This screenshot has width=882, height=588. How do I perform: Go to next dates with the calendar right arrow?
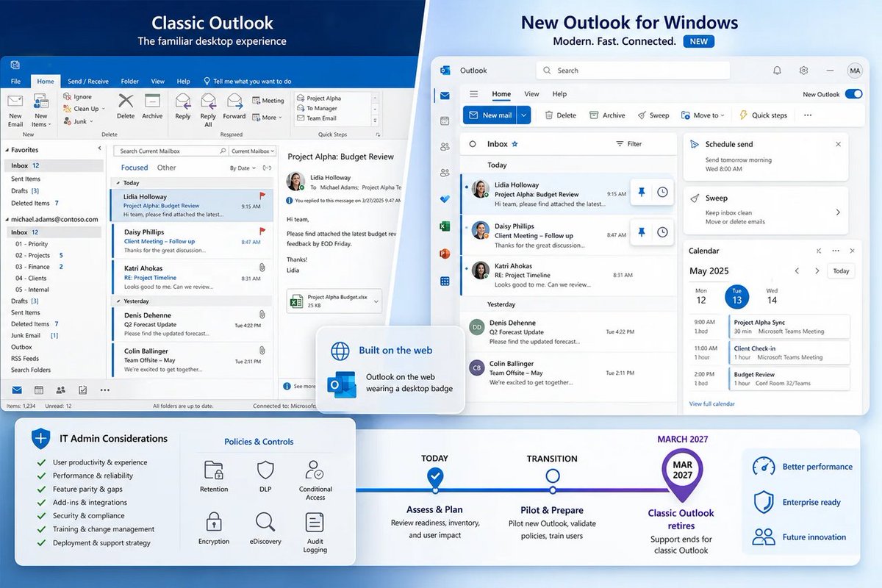817,271
